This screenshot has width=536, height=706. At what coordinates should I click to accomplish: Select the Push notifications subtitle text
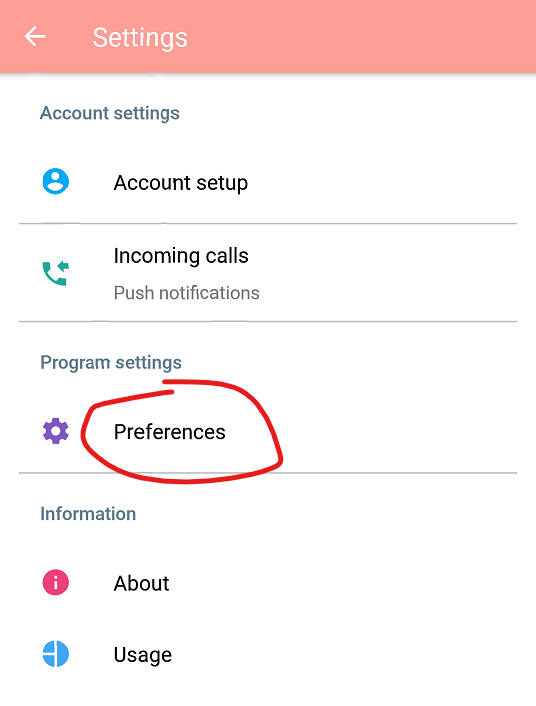pos(186,293)
